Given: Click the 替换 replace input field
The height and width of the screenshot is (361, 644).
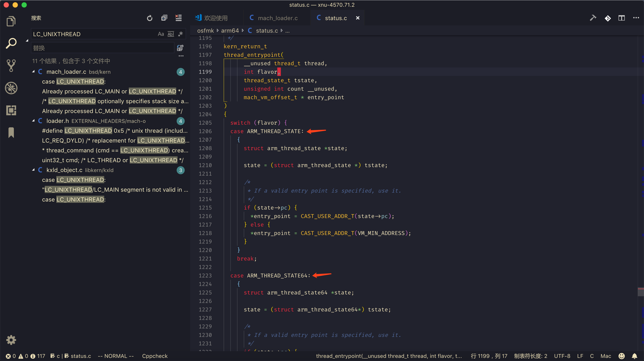Looking at the screenshot, I should coord(102,48).
